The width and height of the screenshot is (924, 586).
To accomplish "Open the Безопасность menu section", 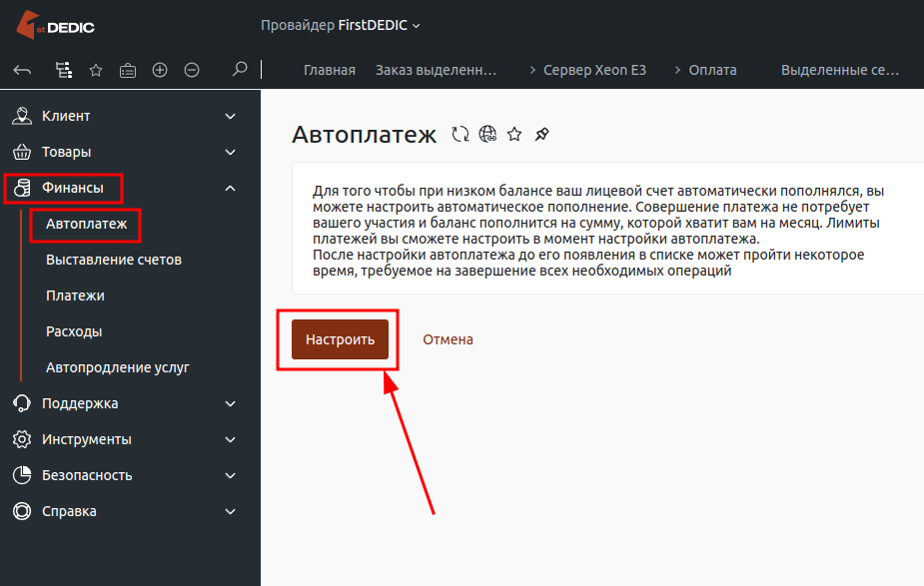I will 87,475.
